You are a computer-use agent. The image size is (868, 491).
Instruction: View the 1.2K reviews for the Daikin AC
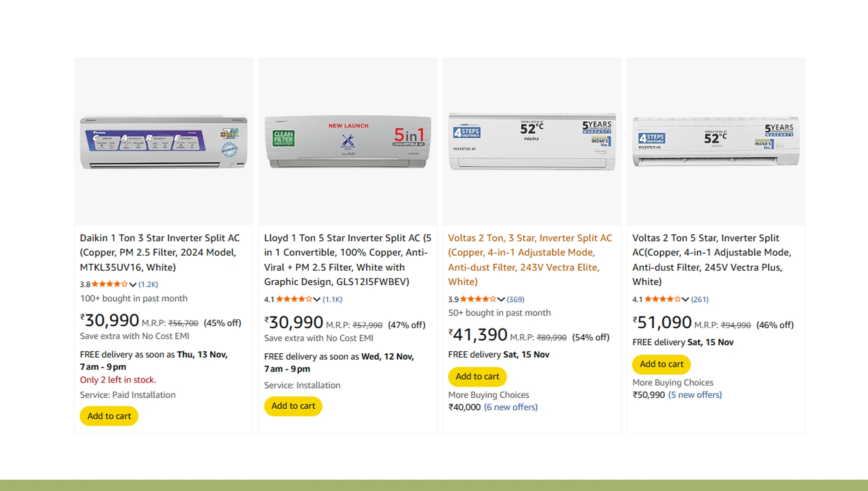click(148, 284)
